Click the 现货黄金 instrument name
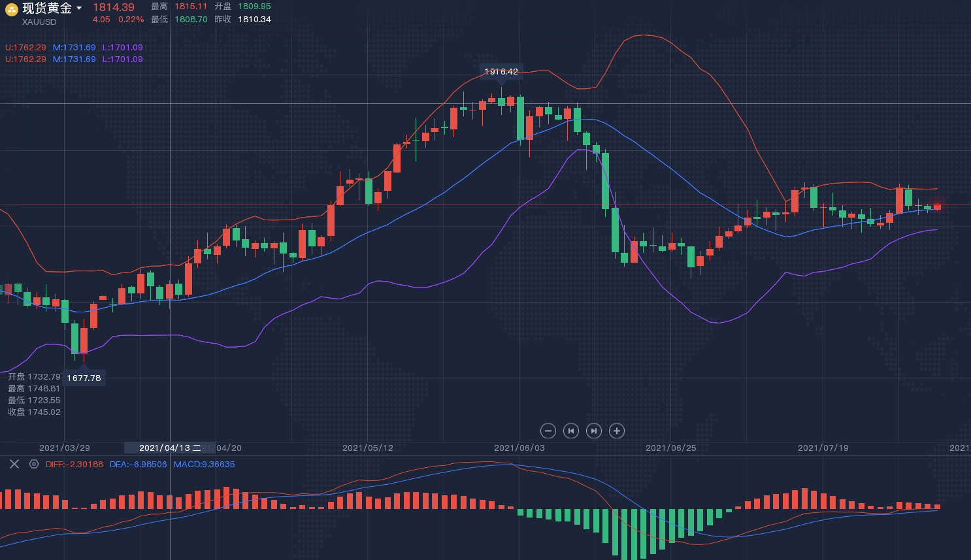 pos(47,8)
